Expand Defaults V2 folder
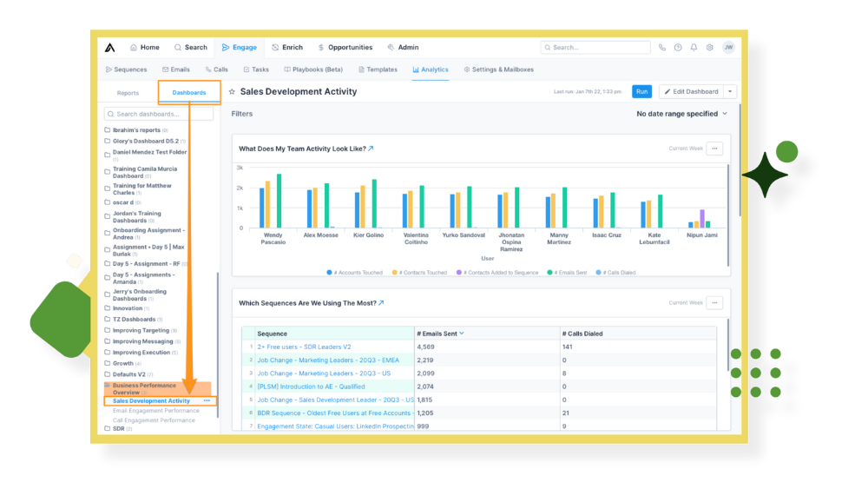The height and width of the screenshot is (489, 868). click(129, 375)
